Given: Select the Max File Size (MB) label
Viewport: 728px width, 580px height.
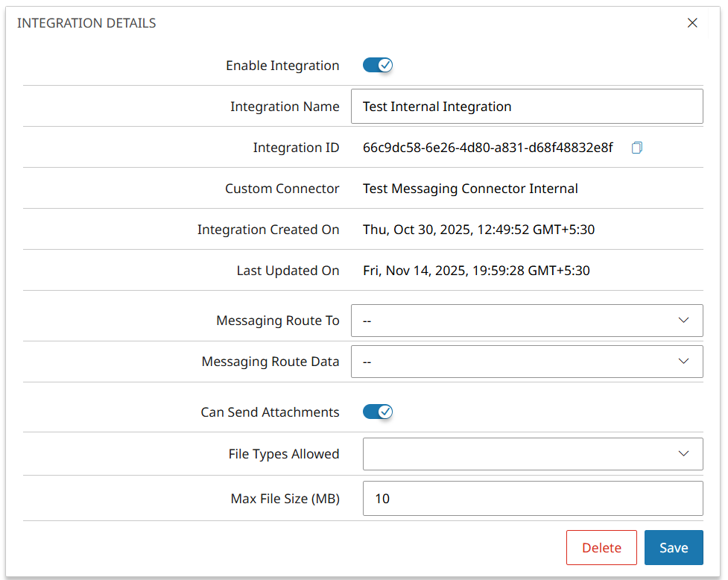Looking at the screenshot, I should [x=285, y=498].
